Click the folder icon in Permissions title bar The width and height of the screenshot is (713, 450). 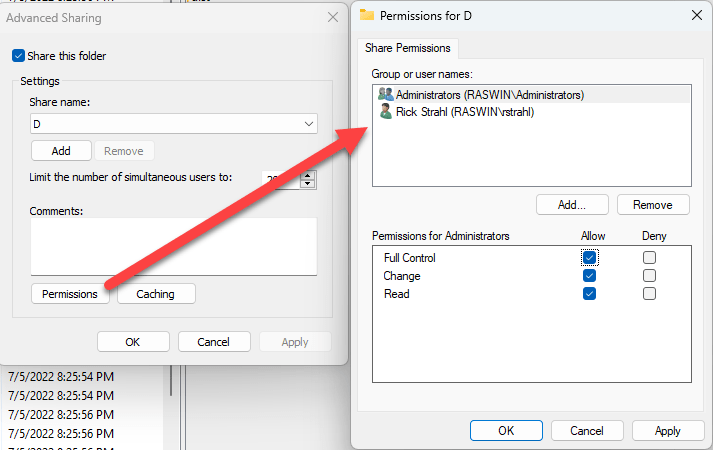367,15
